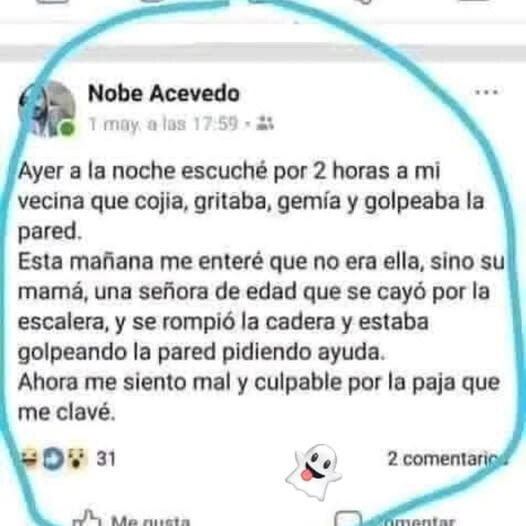Click the friends audience privacy icon
This screenshot has height=526, width=526.
[x=265, y=123]
